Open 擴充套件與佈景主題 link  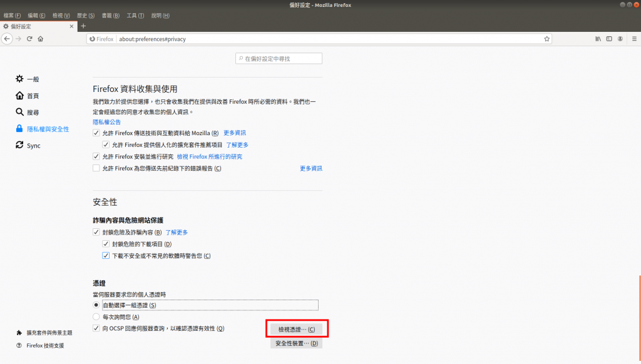[44, 333]
